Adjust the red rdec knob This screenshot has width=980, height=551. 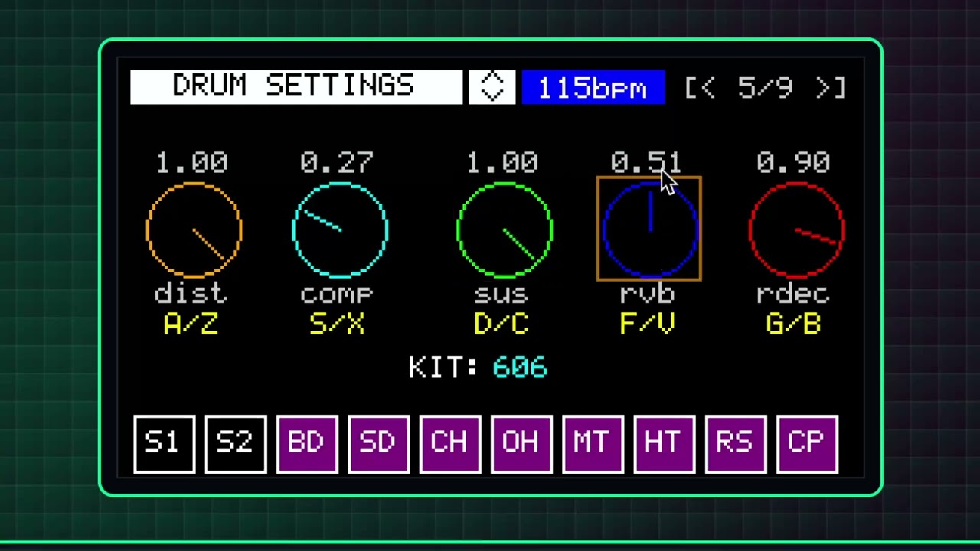point(796,230)
